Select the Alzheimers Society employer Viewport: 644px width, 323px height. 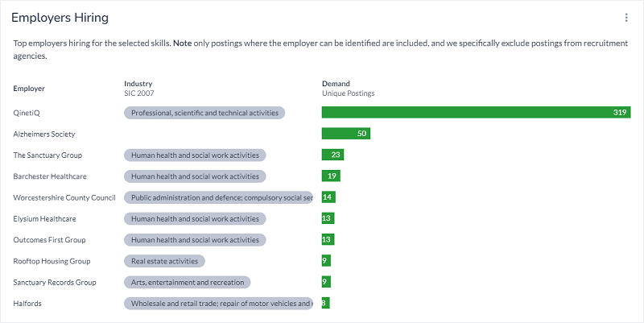point(44,134)
